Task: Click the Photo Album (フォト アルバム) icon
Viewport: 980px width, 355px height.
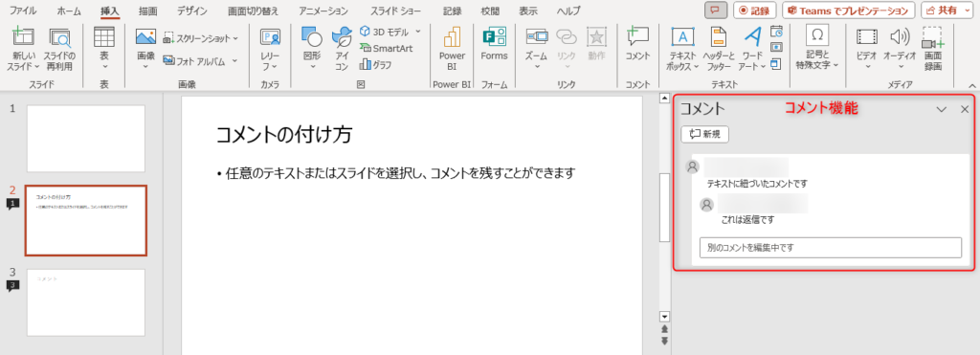Action: (x=168, y=60)
